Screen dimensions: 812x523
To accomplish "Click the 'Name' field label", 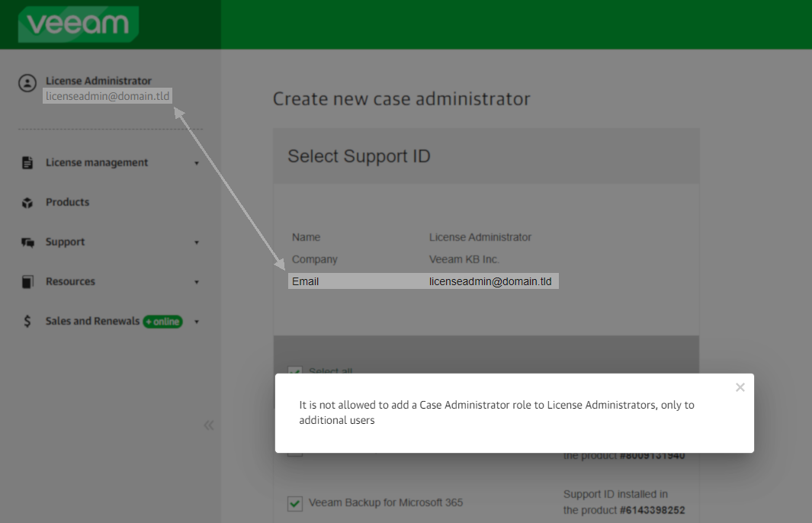I will point(306,237).
